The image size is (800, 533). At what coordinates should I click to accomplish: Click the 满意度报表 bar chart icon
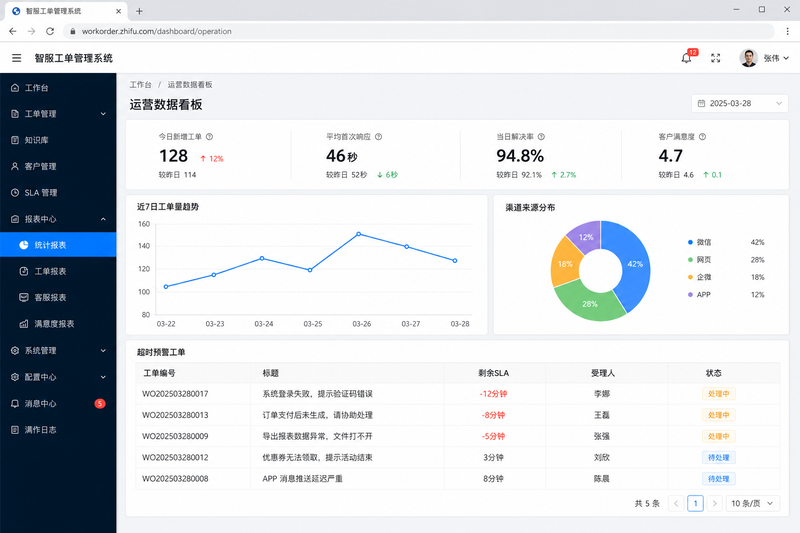[x=23, y=324]
